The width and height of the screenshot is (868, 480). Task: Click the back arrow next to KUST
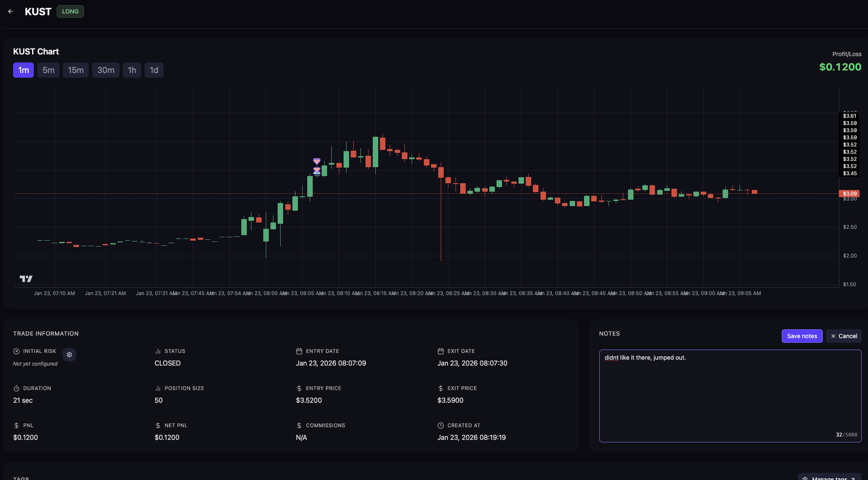pyautogui.click(x=11, y=11)
